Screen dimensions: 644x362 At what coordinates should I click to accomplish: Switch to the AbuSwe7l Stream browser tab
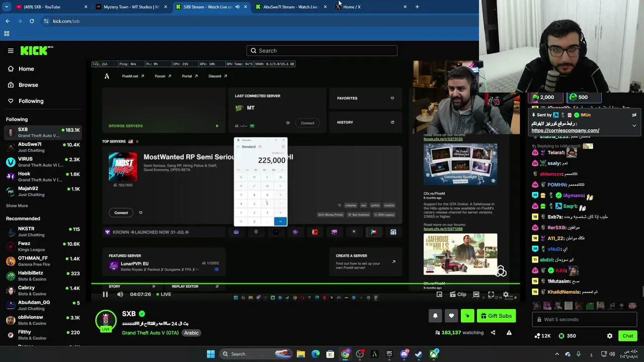(x=290, y=7)
